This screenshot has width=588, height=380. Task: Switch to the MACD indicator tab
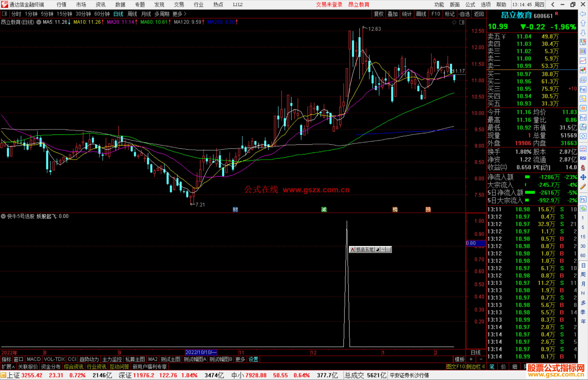click(x=33, y=359)
